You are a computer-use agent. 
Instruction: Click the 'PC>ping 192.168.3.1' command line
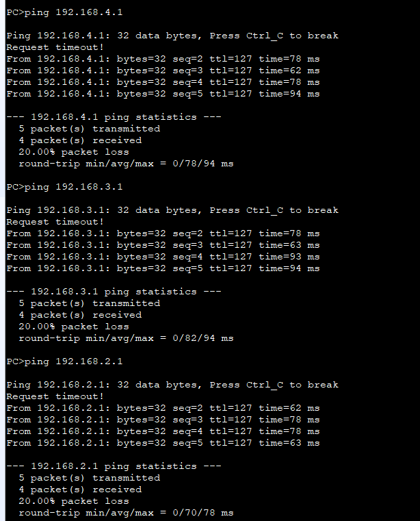[64, 187]
